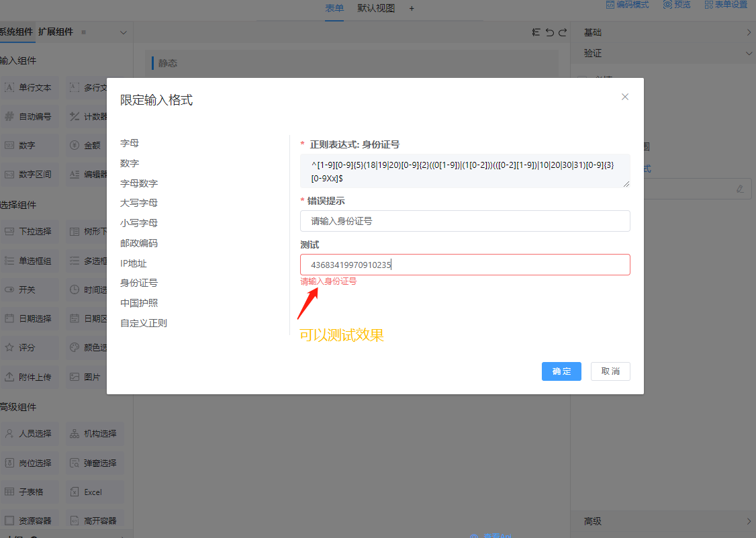Click the 测试 input field
The width and height of the screenshot is (756, 538).
click(465, 265)
